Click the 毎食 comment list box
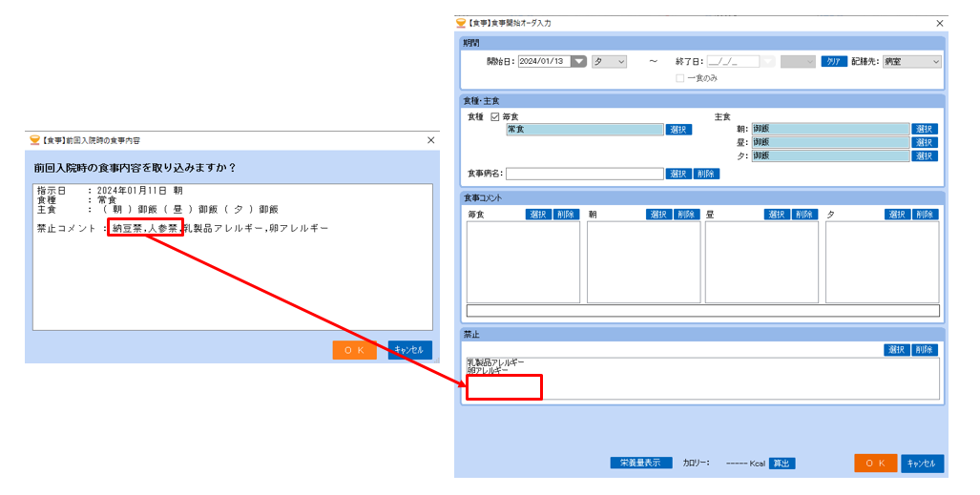The image size is (980, 495). 523,262
